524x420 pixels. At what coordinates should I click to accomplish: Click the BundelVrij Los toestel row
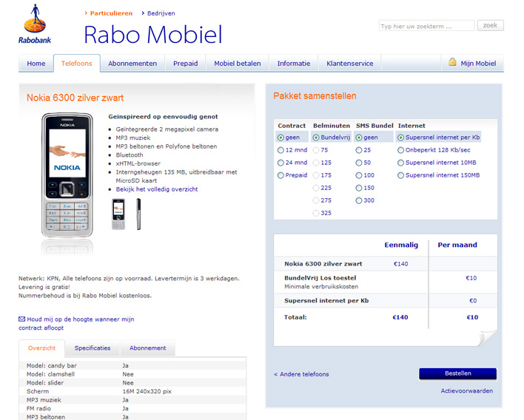tap(386, 282)
